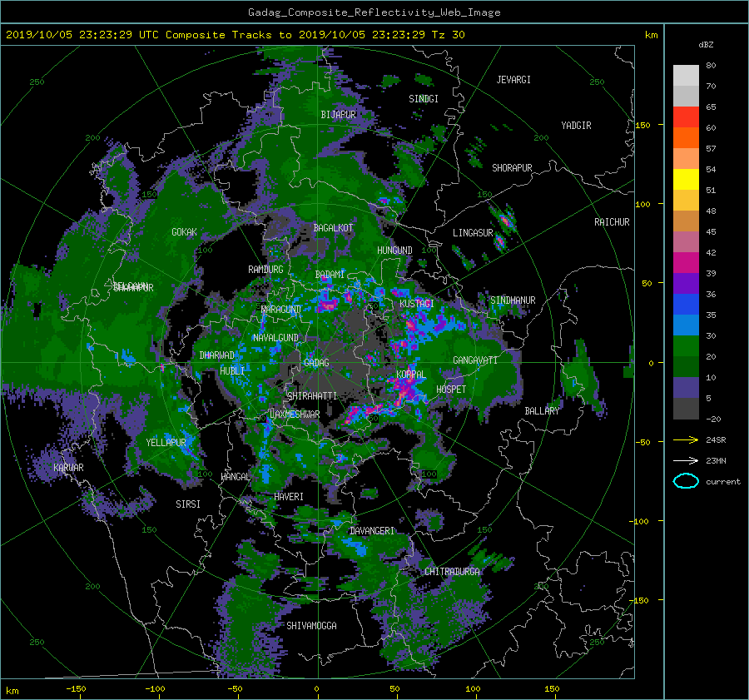This screenshot has height=700, width=749.
Task: Click the 24SR legend label
Action: (716, 440)
